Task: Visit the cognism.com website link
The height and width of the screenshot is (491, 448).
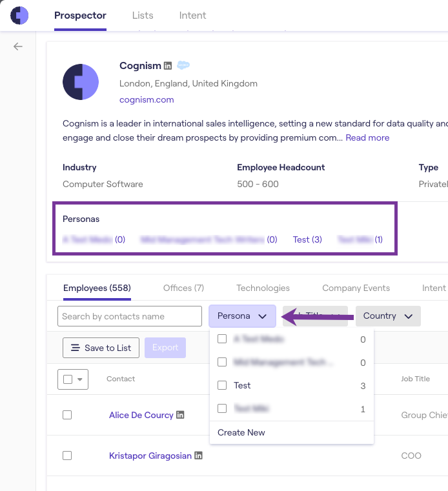Action: click(x=147, y=99)
